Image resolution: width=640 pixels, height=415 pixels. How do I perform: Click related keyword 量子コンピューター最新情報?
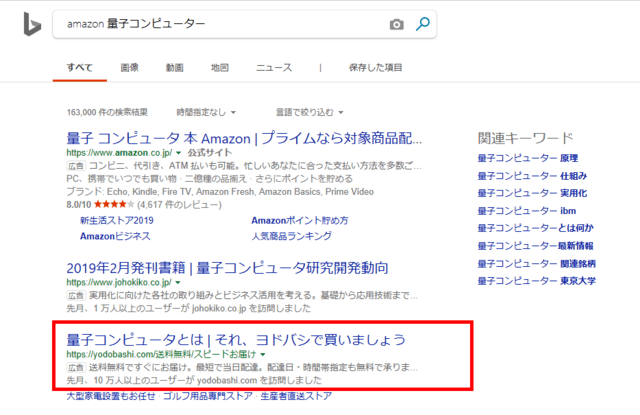pyautogui.click(x=536, y=246)
